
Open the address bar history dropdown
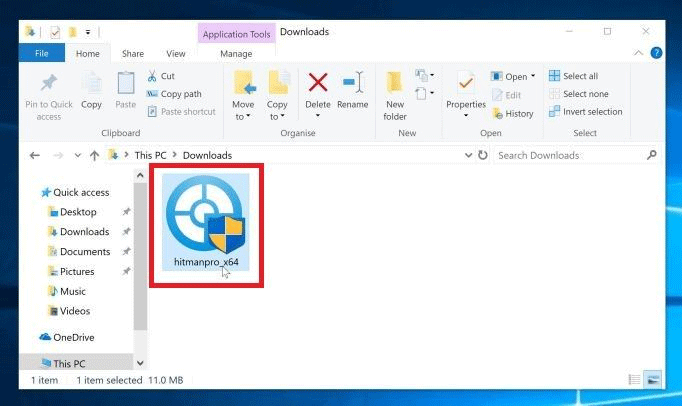(x=468, y=155)
